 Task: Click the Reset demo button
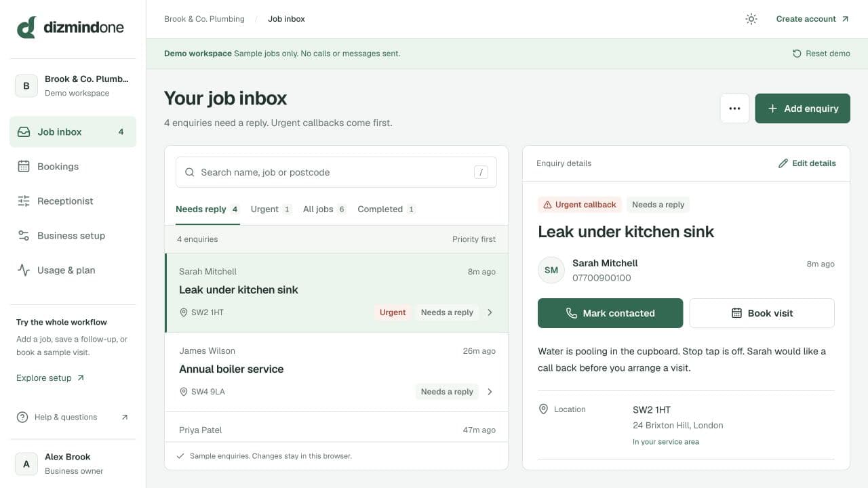coord(821,54)
